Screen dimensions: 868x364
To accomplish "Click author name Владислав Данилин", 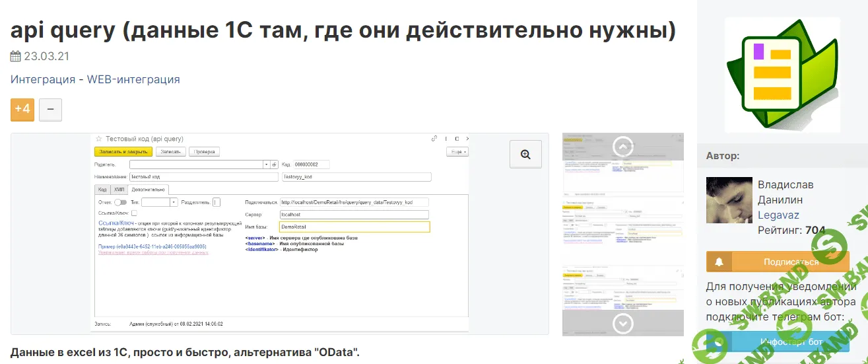I will [785, 192].
